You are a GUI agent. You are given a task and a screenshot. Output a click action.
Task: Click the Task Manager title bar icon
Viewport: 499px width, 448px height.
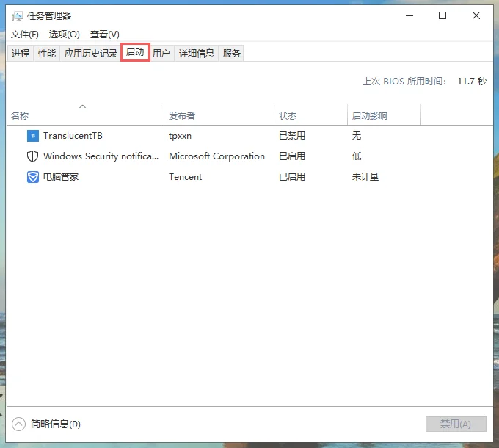coord(17,16)
